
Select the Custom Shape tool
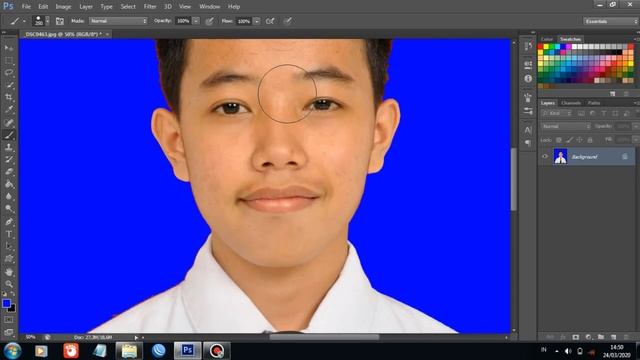9,259
